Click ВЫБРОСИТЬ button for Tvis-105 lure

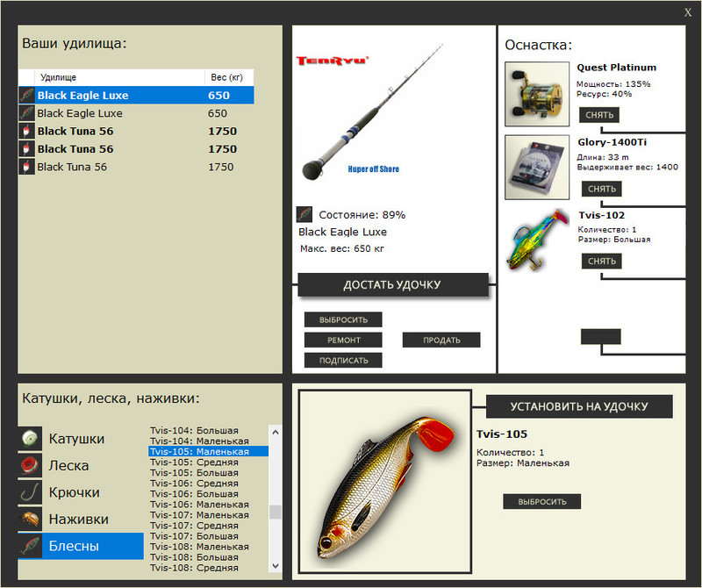[542, 502]
